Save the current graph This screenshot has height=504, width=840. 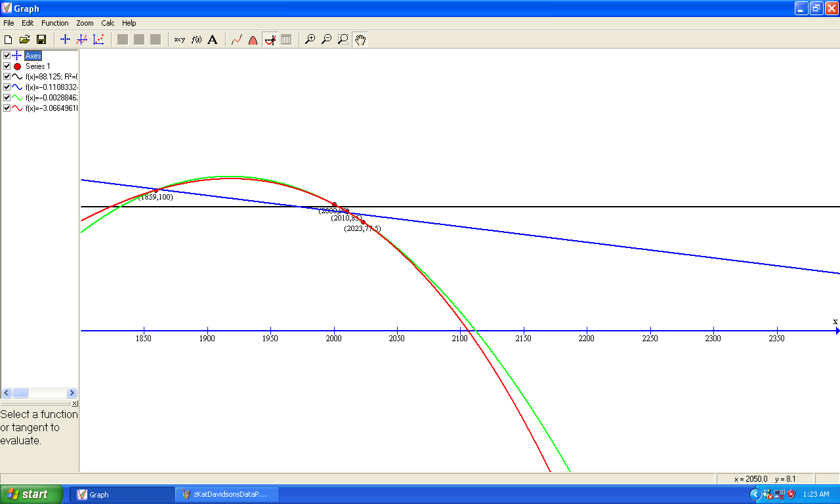point(41,39)
